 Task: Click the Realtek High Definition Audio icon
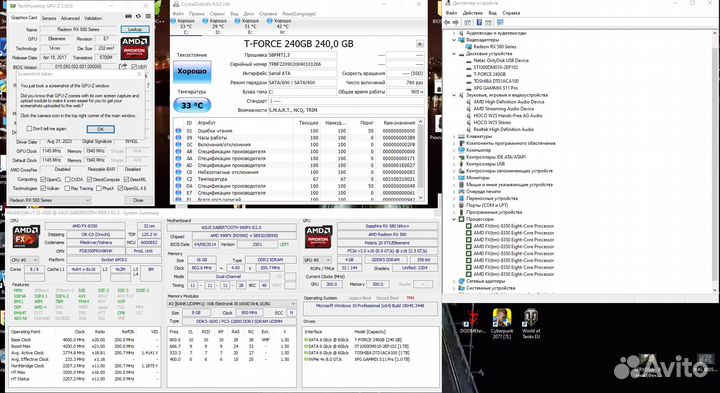point(469,129)
